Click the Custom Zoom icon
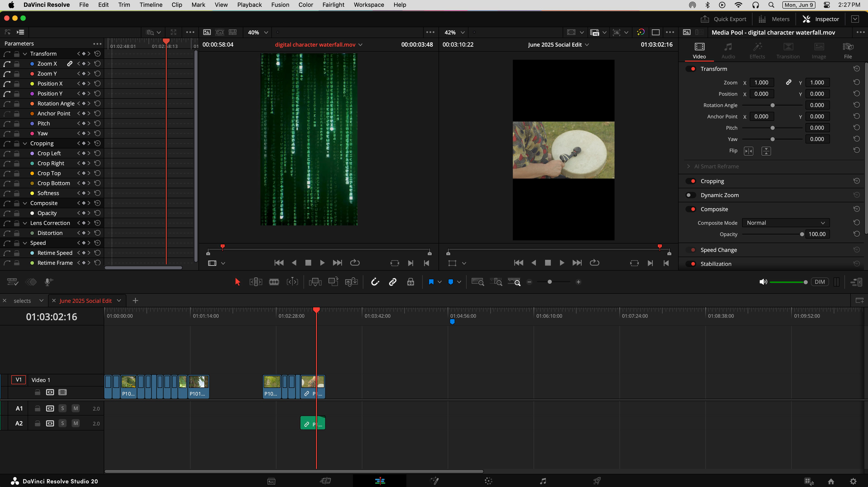 point(514,282)
